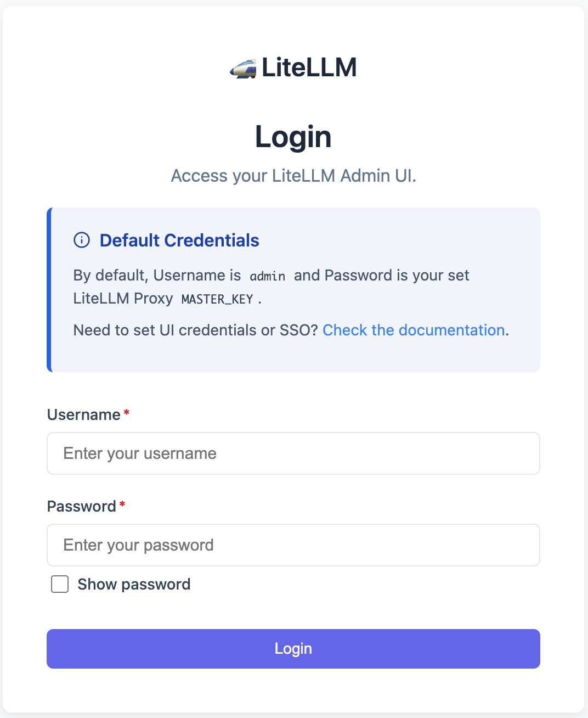The image size is (588, 718).
Task: Focus the "Enter your username" field
Action: click(x=293, y=453)
